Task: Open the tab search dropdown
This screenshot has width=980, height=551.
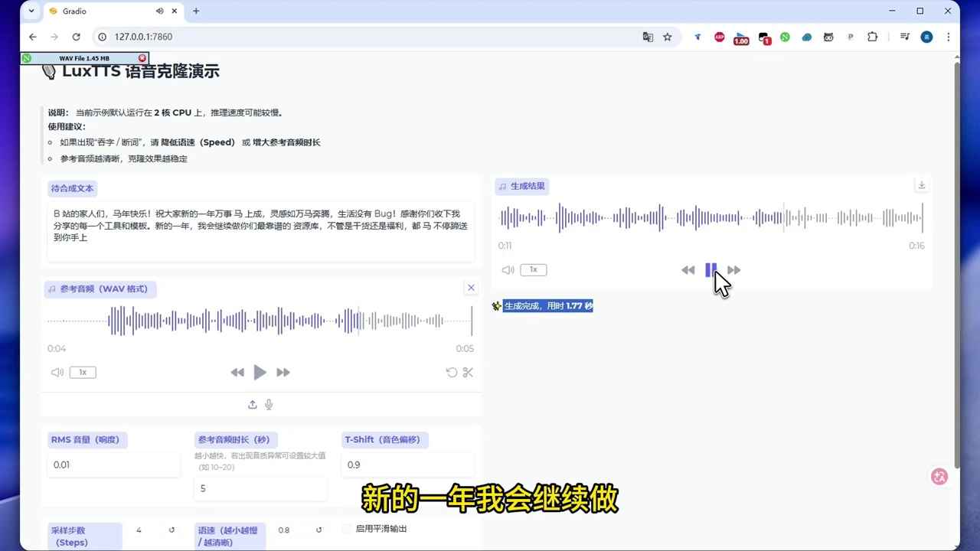Action: pos(31,11)
